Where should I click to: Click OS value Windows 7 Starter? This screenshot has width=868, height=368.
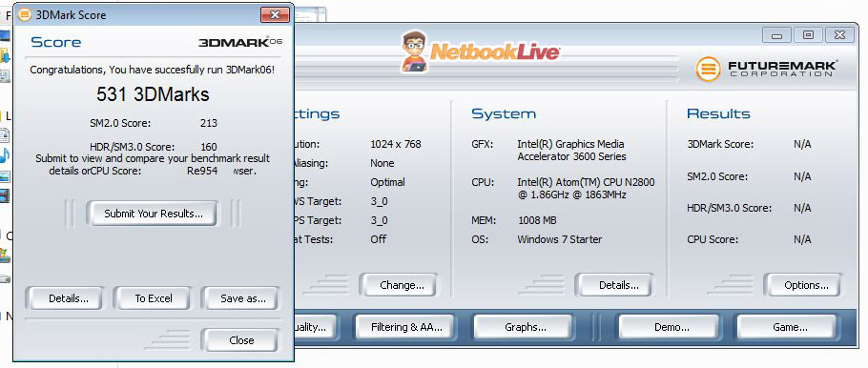point(560,239)
